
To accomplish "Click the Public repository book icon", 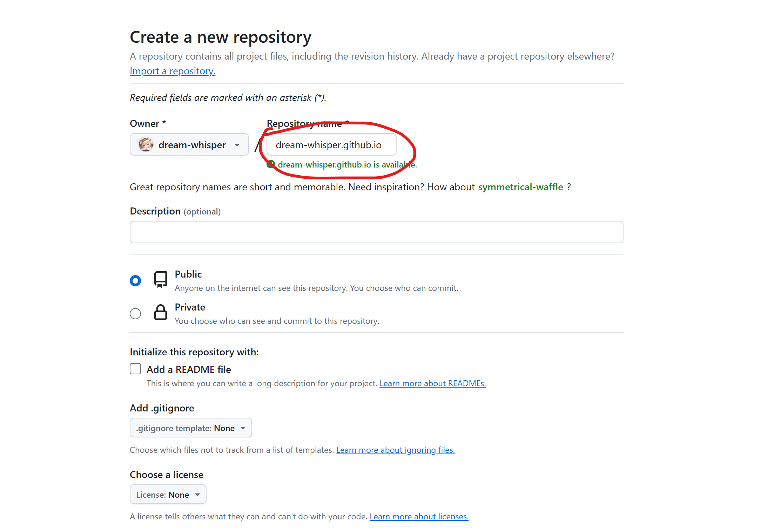I will (x=161, y=279).
